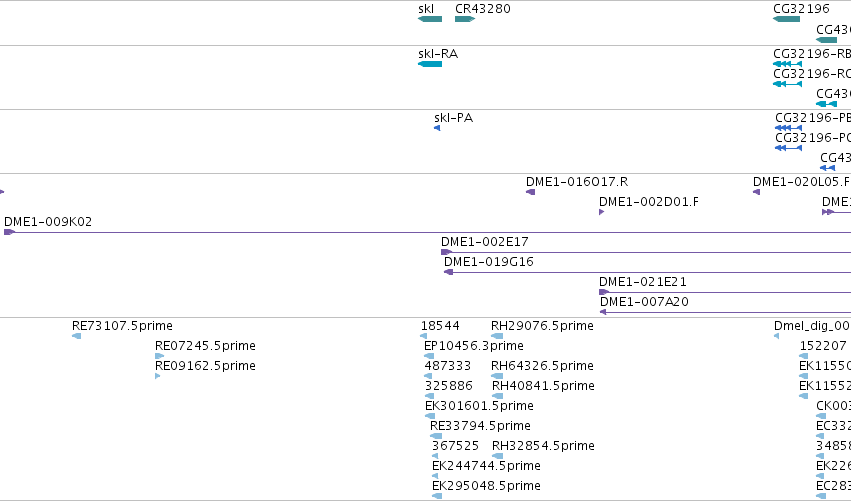Viewport: 851px width, 501px height.
Task: Click the RE09162.5prime EST marker
Action: pyautogui.click(x=157, y=376)
